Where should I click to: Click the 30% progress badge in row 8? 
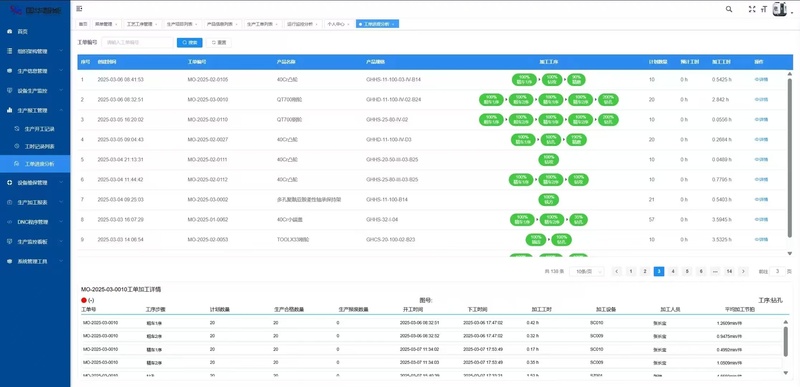click(579, 220)
